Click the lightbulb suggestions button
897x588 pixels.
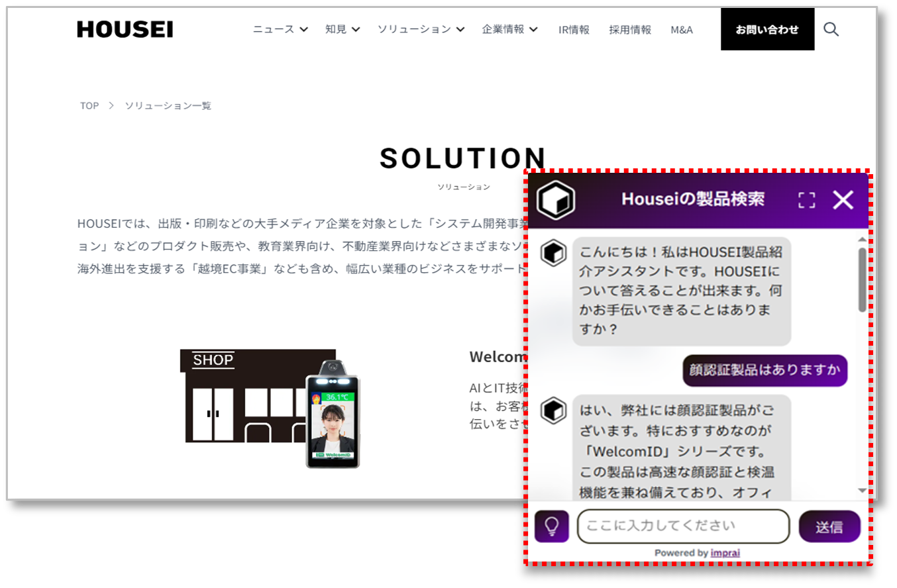click(552, 526)
